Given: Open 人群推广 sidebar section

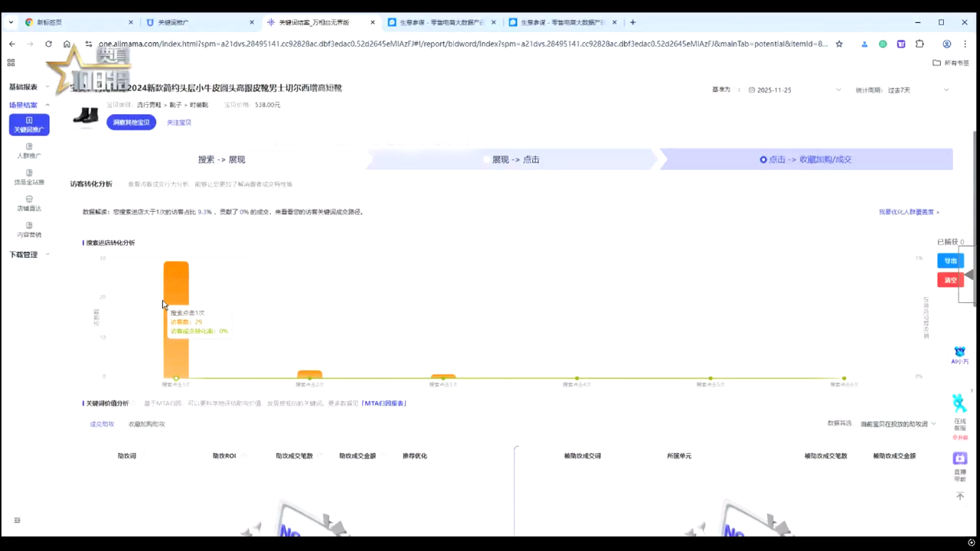Looking at the screenshot, I should pos(29,151).
